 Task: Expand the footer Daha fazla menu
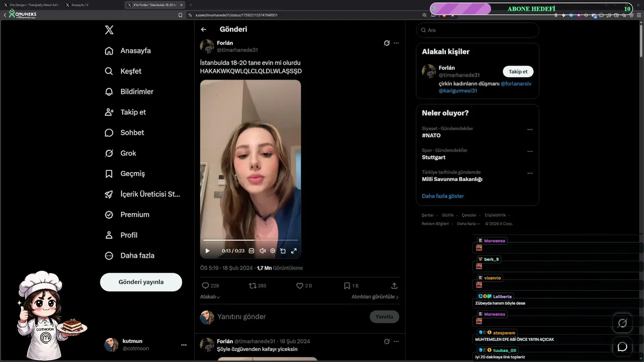[468, 224]
